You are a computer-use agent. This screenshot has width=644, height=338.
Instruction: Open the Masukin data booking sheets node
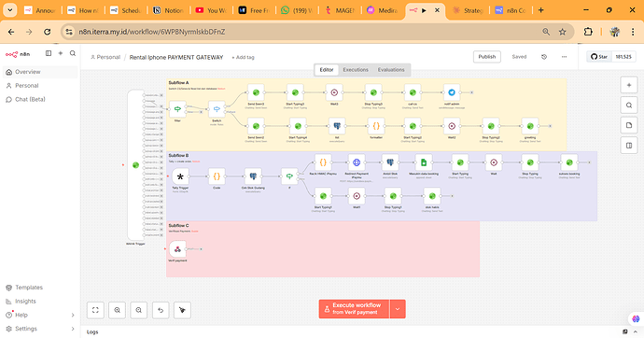tap(424, 162)
